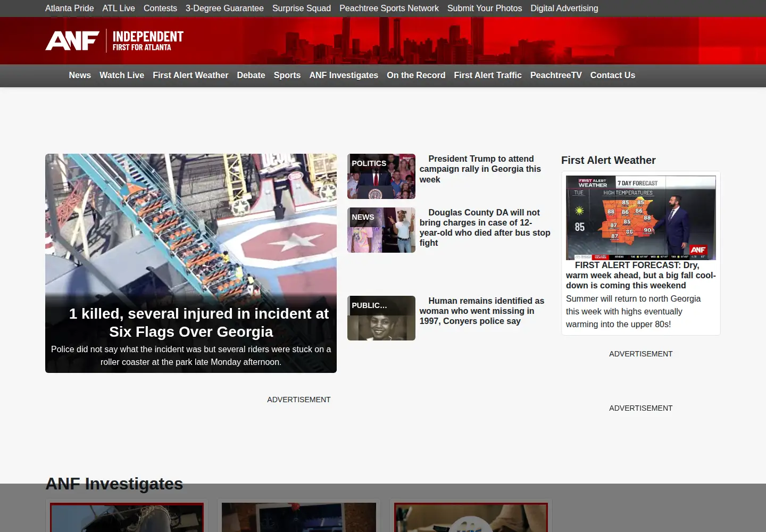Go to PeachtreeTV nav item
This screenshot has width=766, height=532.
point(556,76)
